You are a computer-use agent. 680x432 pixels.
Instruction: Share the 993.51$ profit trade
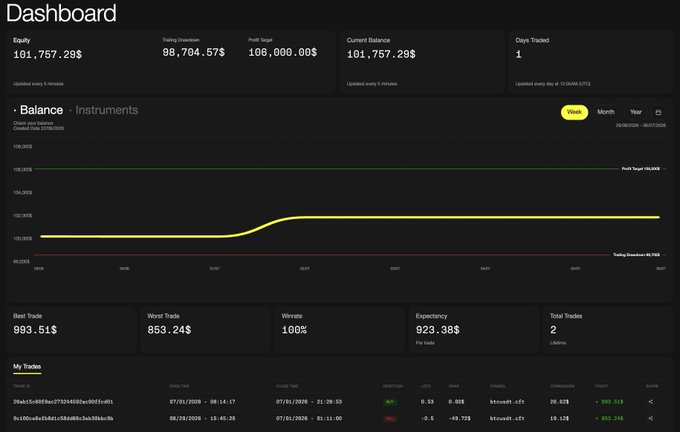coord(651,402)
